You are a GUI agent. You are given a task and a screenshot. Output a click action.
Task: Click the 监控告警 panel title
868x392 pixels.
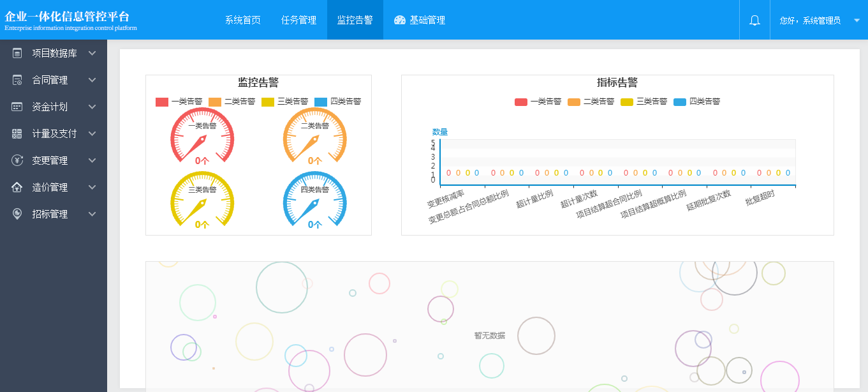tap(258, 82)
